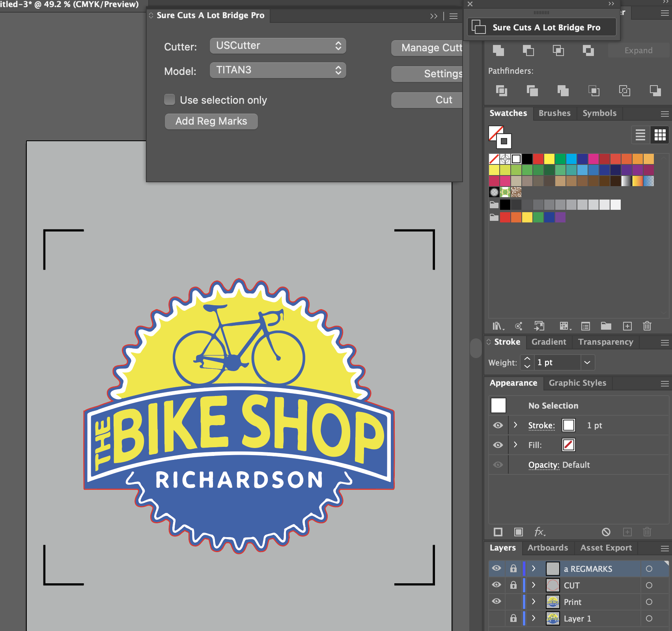This screenshot has height=631, width=672.
Task: Click the Minus Back pathfinder icon
Action: coord(655,91)
